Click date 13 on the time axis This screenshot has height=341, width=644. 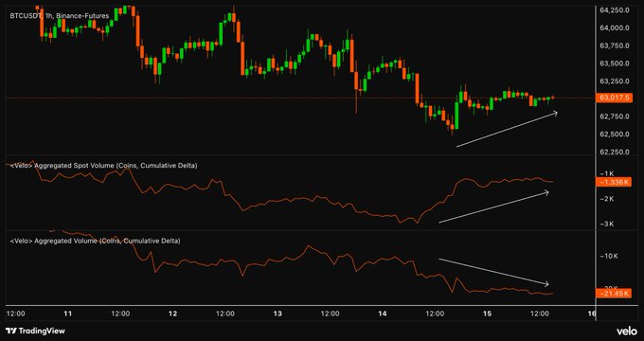(278, 314)
